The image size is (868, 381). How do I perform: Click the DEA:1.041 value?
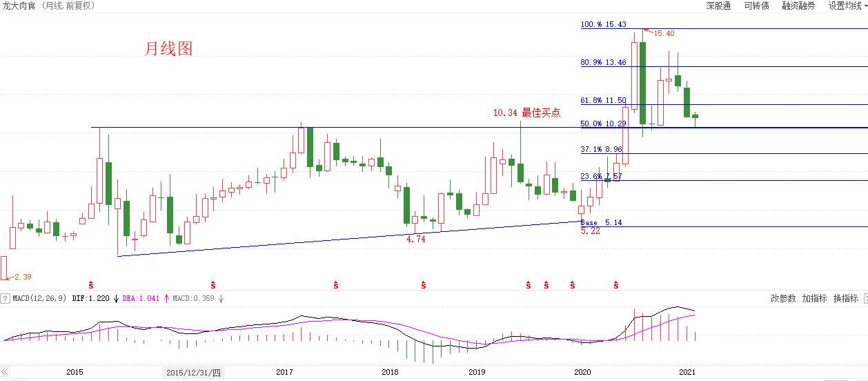tap(141, 299)
